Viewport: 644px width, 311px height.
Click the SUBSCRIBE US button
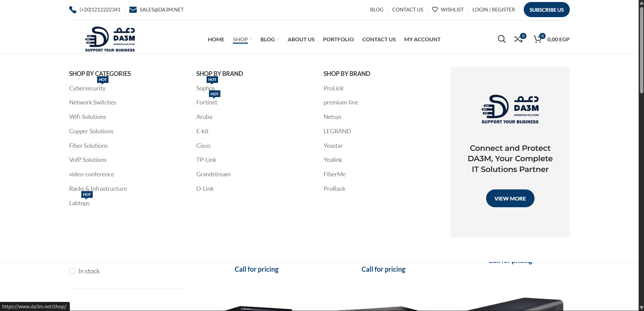[547, 10]
